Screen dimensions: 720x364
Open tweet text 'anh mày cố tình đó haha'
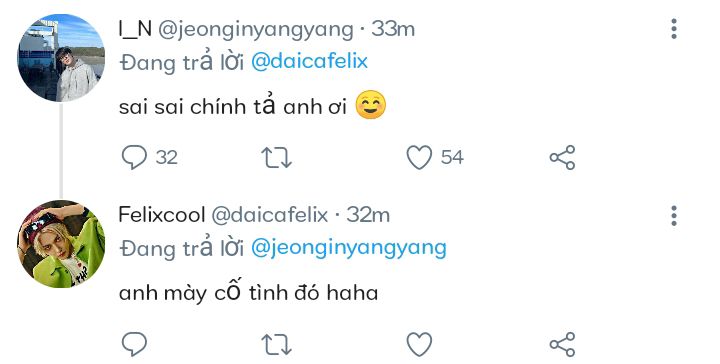pos(248,292)
